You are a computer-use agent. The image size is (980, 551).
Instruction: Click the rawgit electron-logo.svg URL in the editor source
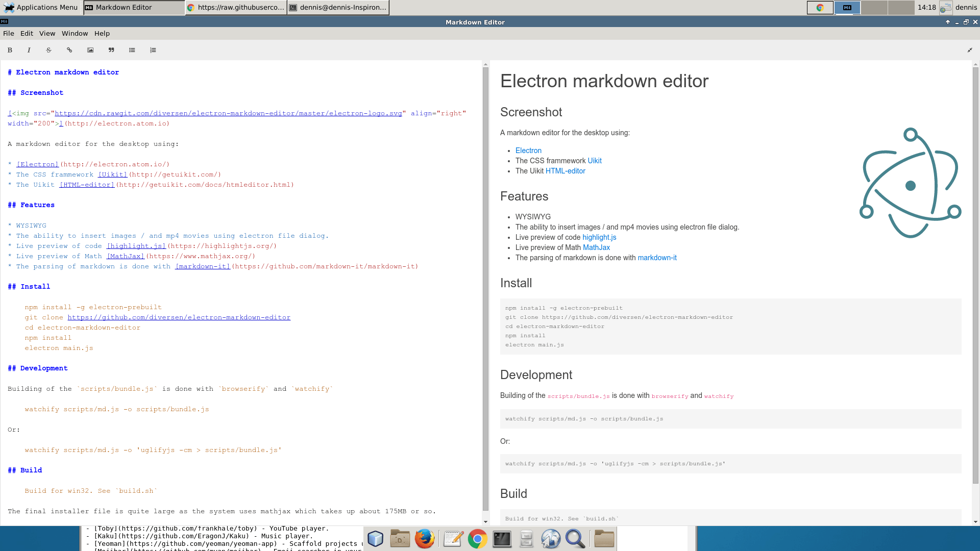[x=228, y=113]
